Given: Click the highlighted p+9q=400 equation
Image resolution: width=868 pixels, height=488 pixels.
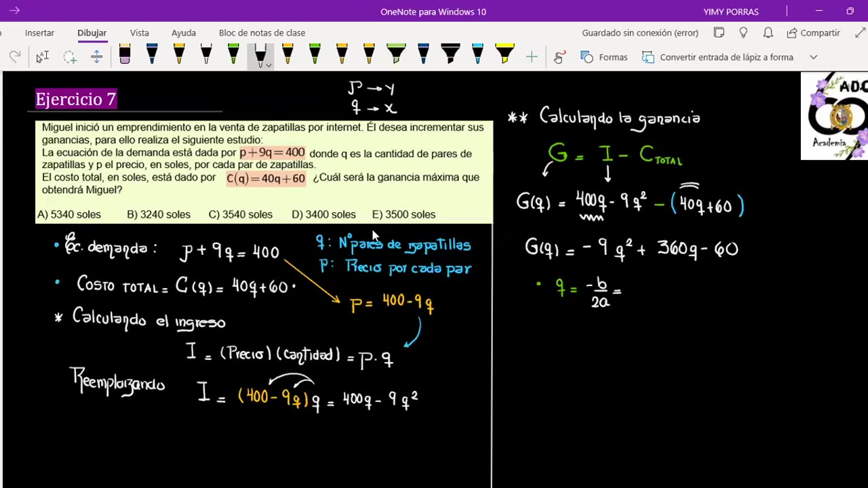Looking at the screenshot, I should pyautogui.click(x=272, y=152).
